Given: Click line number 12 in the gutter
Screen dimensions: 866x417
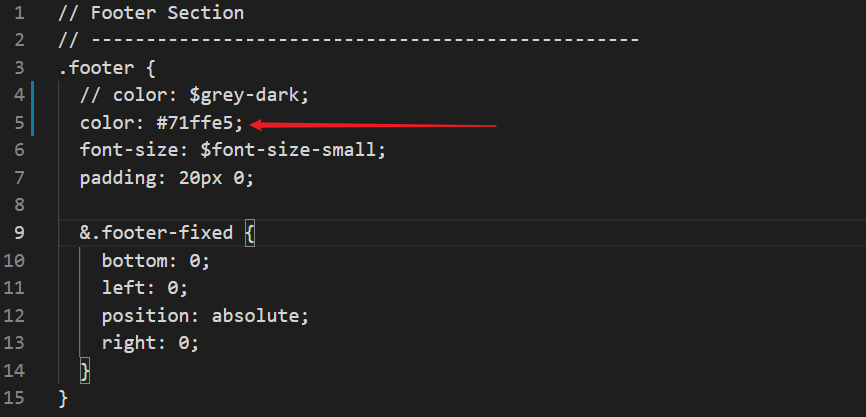Looking at the screenshot, I should coord(14,316).
